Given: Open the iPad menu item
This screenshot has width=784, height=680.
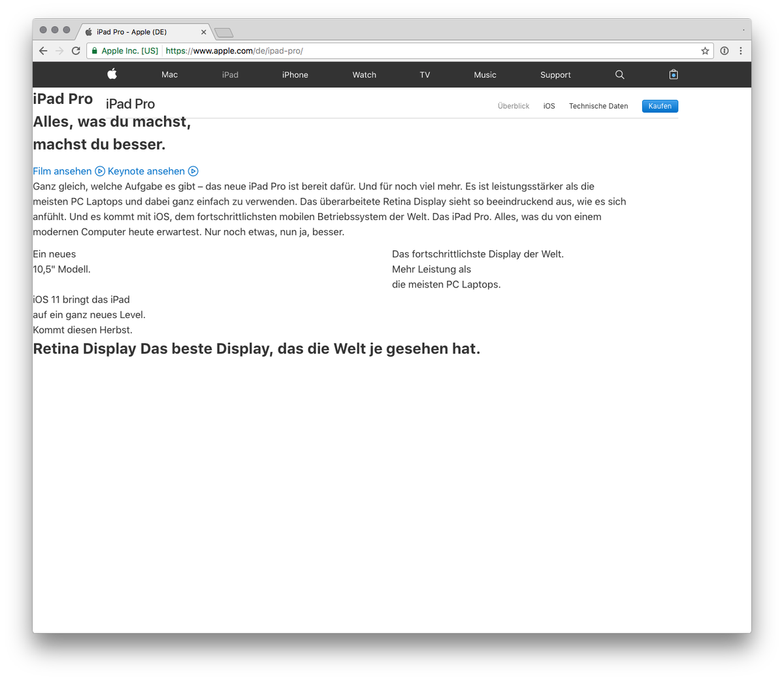Looking at the screenshot, I should pos(230,75).
